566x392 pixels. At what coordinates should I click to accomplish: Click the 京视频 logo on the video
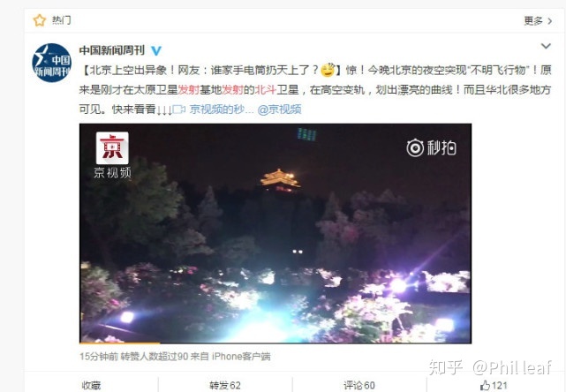(112, 155)
